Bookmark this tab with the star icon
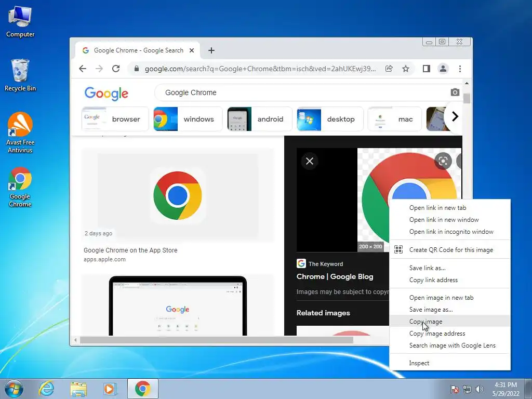Viewport: 532px width, 399px height. 405,69
